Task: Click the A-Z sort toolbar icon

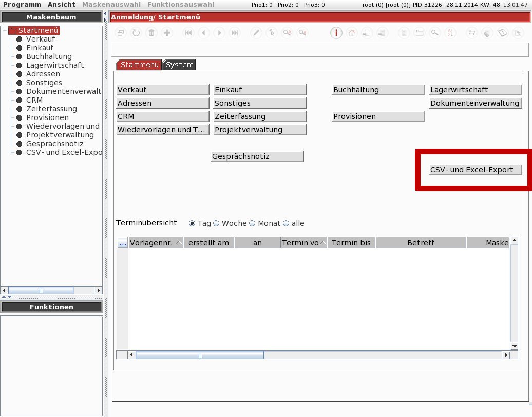Action: [450, 33]
